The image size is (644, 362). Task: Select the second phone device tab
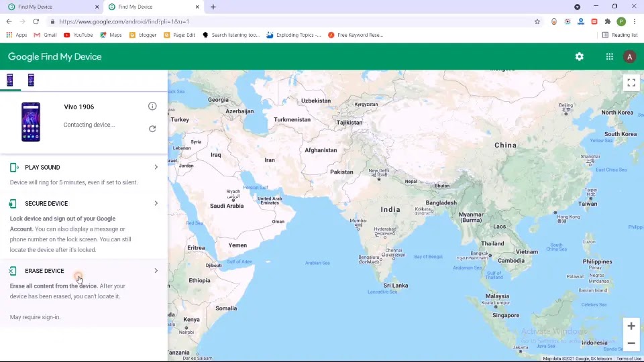(31, 80)
